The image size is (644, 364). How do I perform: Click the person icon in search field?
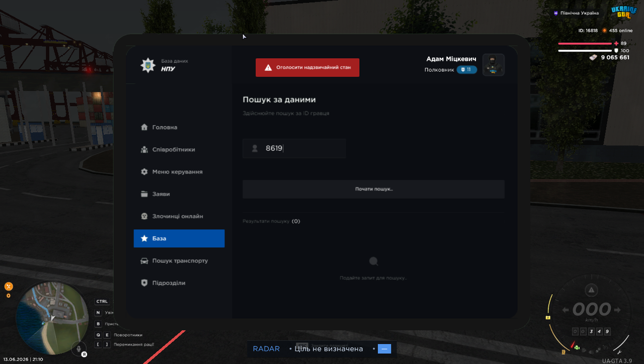pyautogui.click(x=255, y=149)
